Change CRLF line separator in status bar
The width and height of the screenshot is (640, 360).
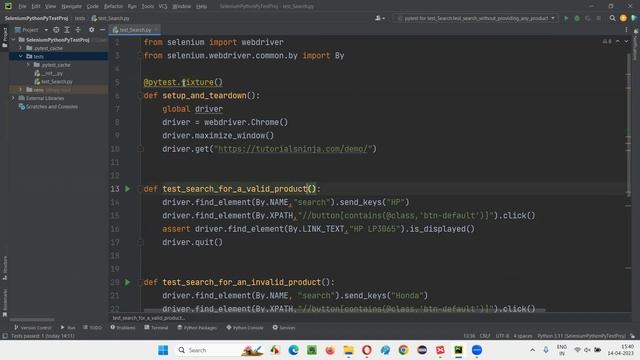pos(485,336)
